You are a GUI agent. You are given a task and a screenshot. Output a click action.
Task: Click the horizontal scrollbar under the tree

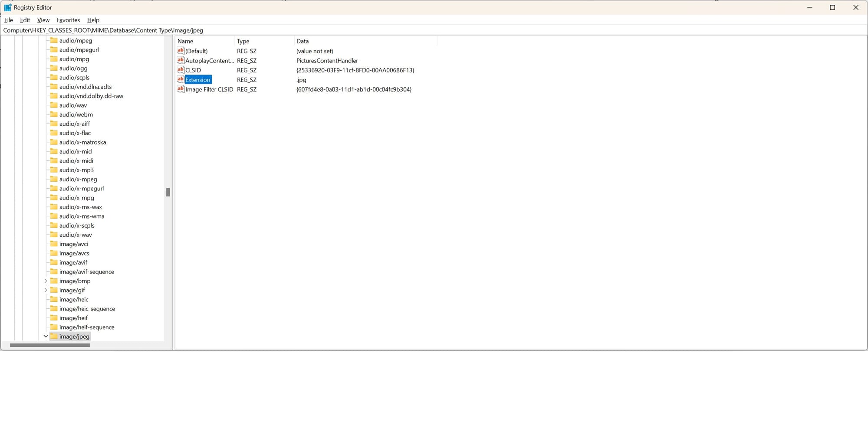50,345
